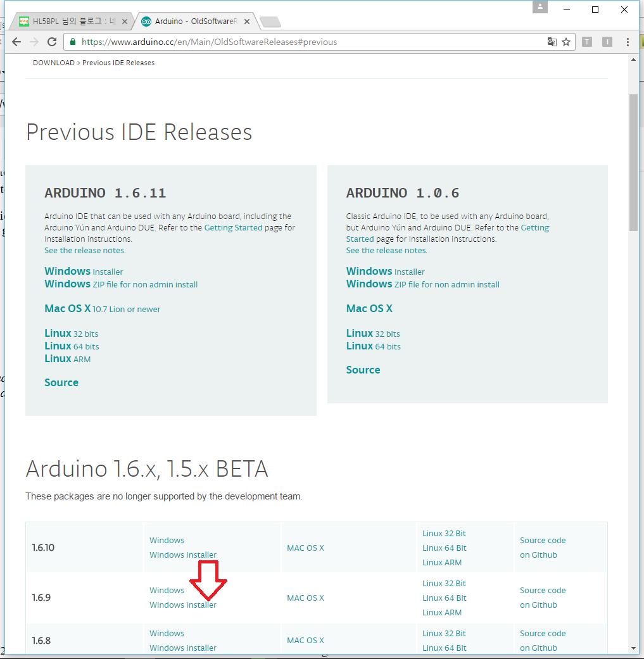
Task: Click Windows Installer in the 1.6.8 row
Action: pyautogui.click(x=183, y=648)
